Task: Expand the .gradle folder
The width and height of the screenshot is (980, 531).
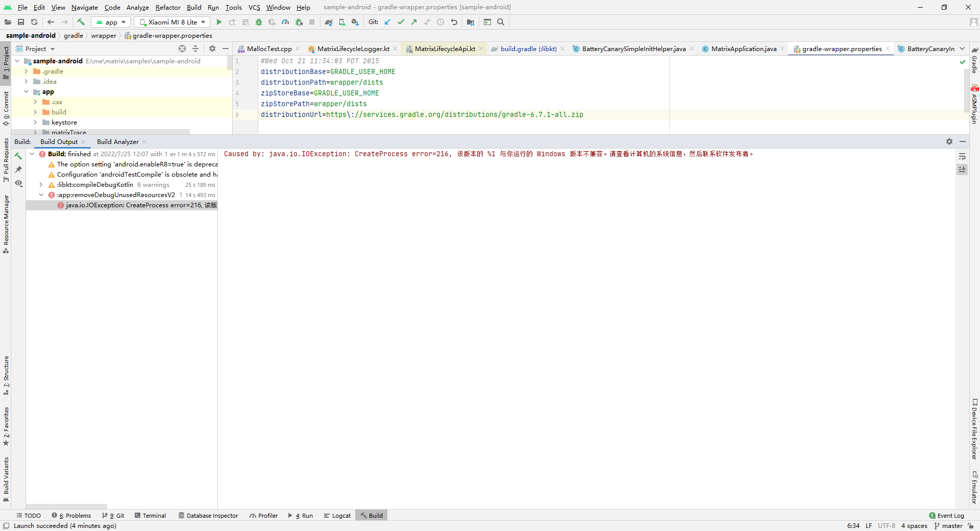Action: point(26,71)
